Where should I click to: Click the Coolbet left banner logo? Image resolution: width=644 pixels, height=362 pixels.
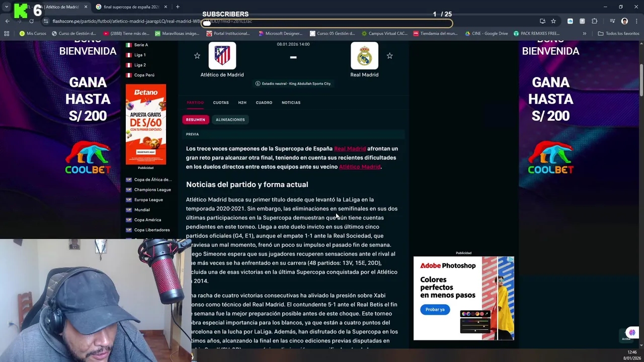pyautogui.click(x=88, y=157)
